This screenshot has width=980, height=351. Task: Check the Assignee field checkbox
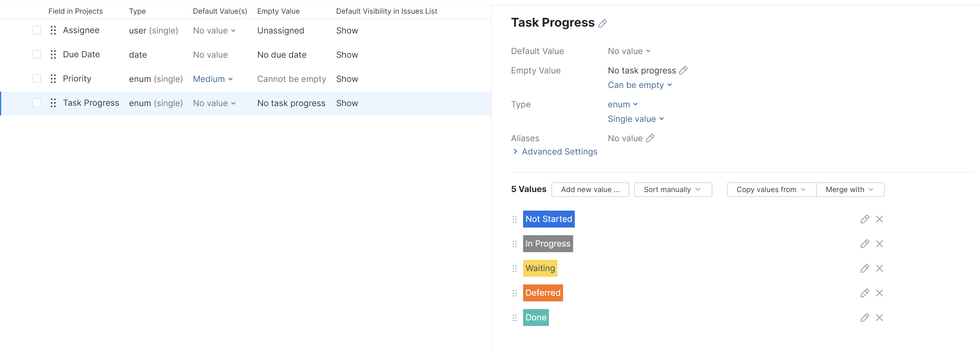point(37,30)
